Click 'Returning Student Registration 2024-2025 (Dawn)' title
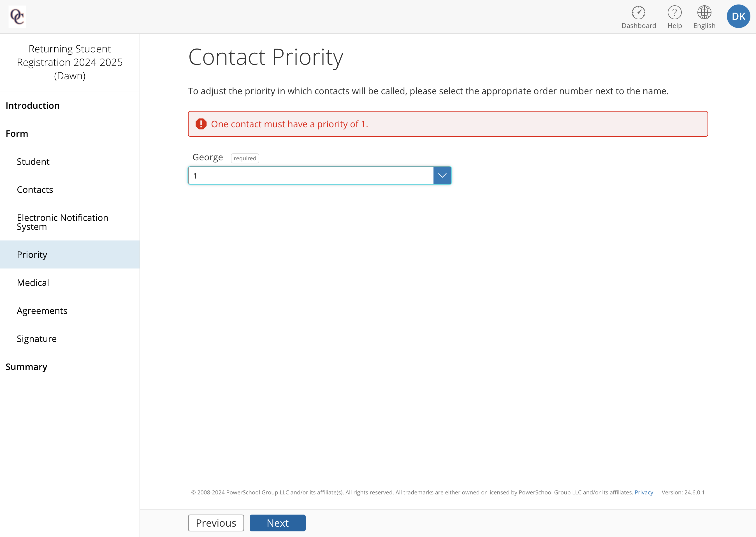The image size is (756, 537). pyautogui.click(x=70, y=62)
